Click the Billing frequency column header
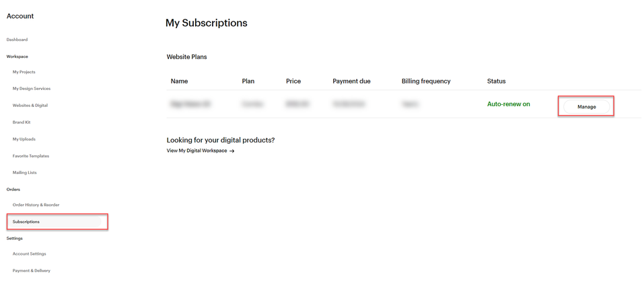644x289 pixels. (x=426, y=81)
